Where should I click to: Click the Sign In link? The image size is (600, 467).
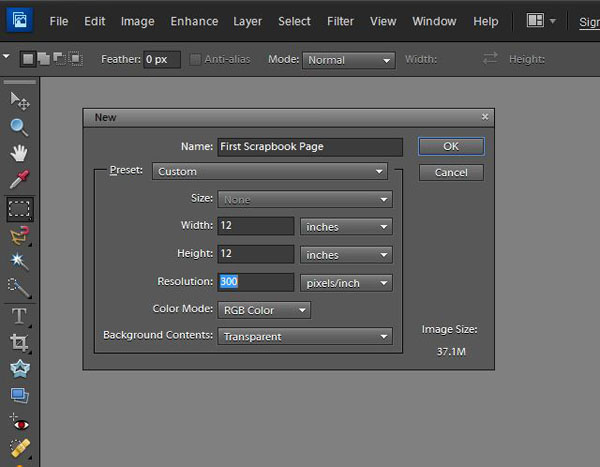click(x=589, y=22)
